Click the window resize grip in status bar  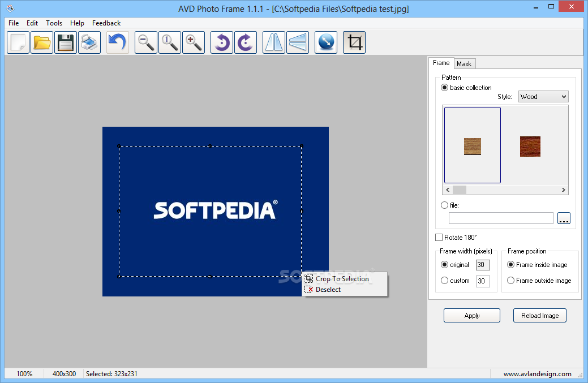580,375
